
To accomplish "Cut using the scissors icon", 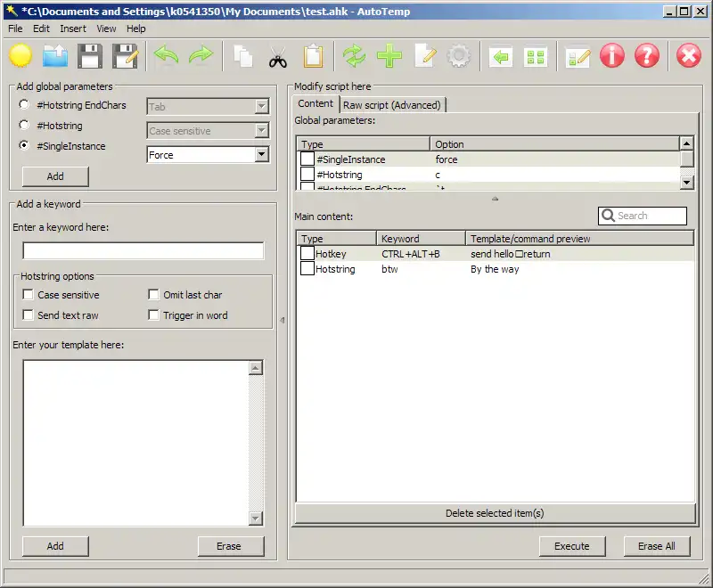I will [278, 57].
